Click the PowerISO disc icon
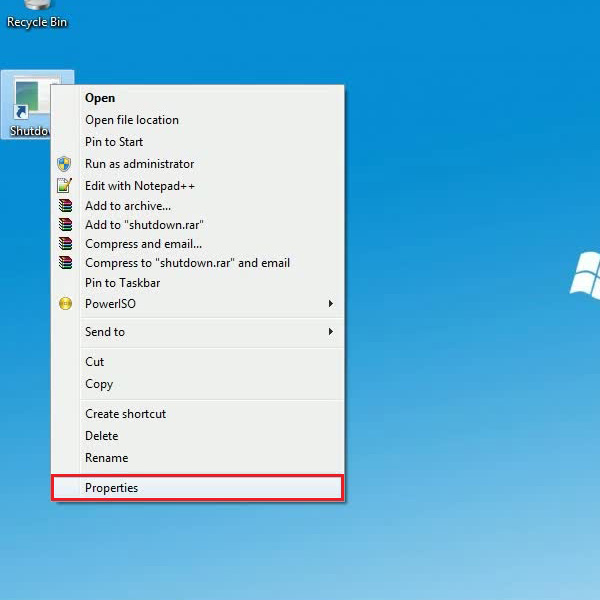Screen dimensions: 600x600 [x=65, y=303]
